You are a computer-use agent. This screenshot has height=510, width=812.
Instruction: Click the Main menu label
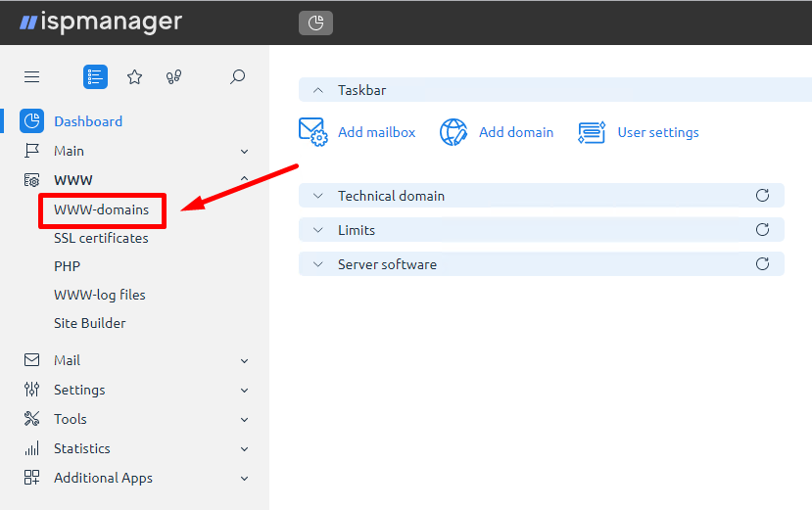(x=69, y=151)
